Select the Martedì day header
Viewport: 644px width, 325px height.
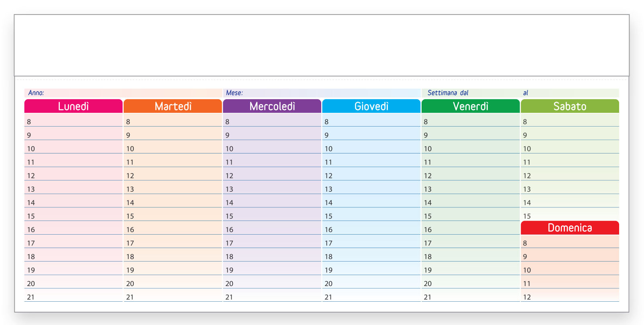(x=173, y=106)
